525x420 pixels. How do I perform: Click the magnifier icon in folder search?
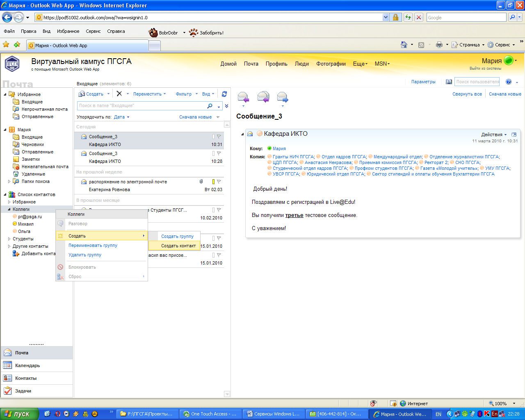click(x=210, y=106)
